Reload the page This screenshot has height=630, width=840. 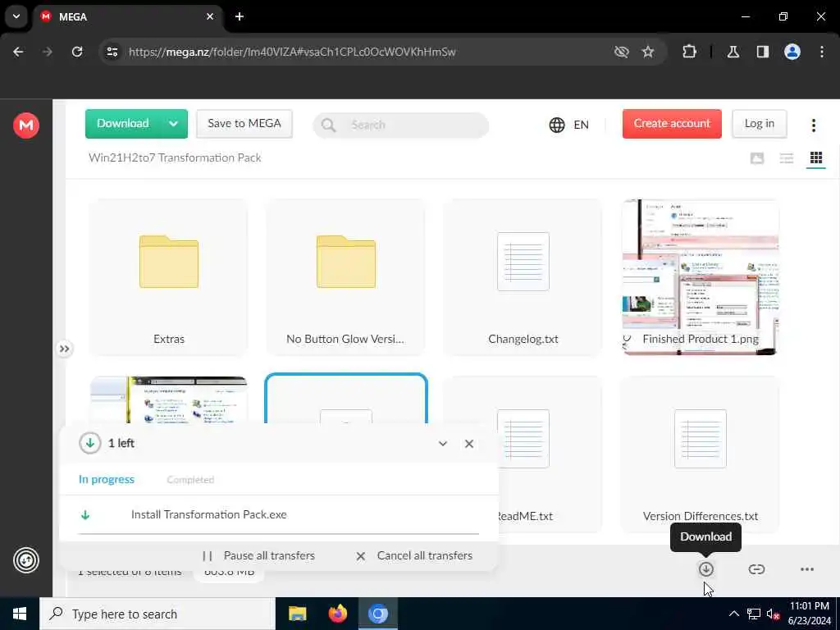coord(77,52)
